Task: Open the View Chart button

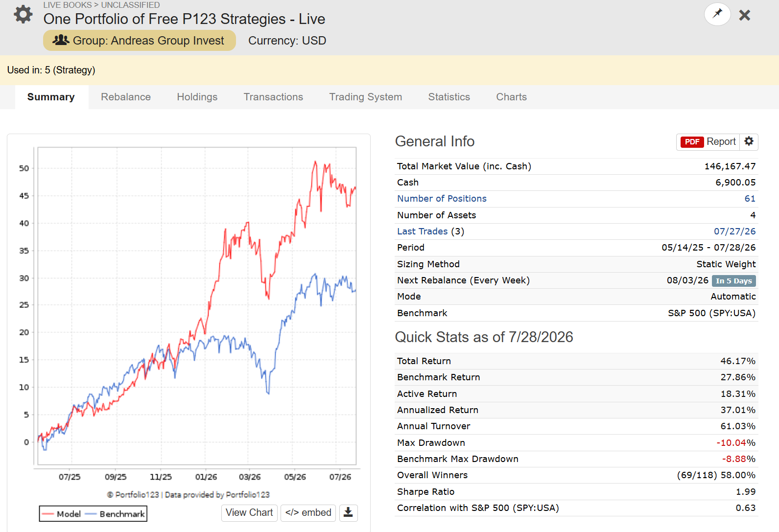Action: (x=249, y=512)
